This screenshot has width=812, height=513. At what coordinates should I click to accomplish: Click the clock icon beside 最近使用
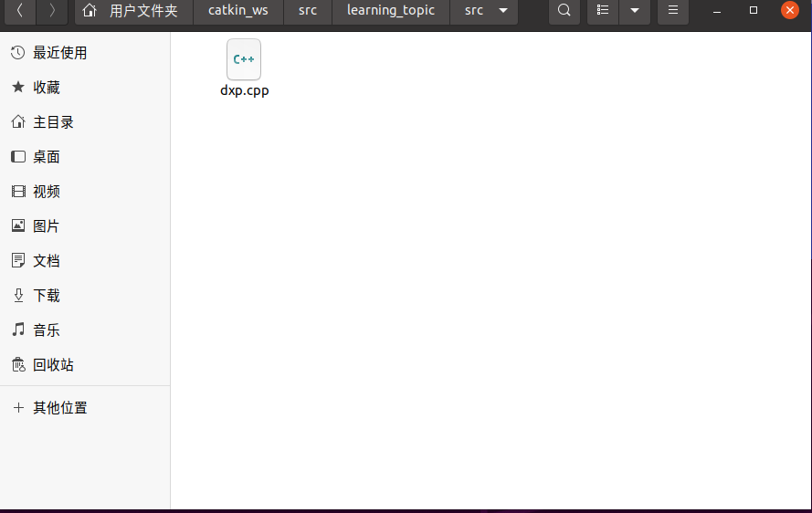click(x=18, y=52)
